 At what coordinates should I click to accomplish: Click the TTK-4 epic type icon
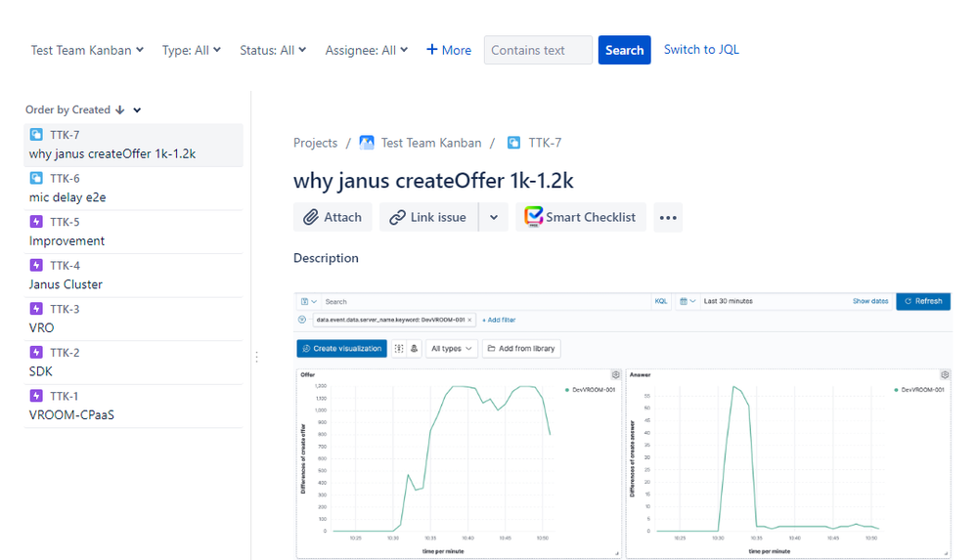pos(36,265)
